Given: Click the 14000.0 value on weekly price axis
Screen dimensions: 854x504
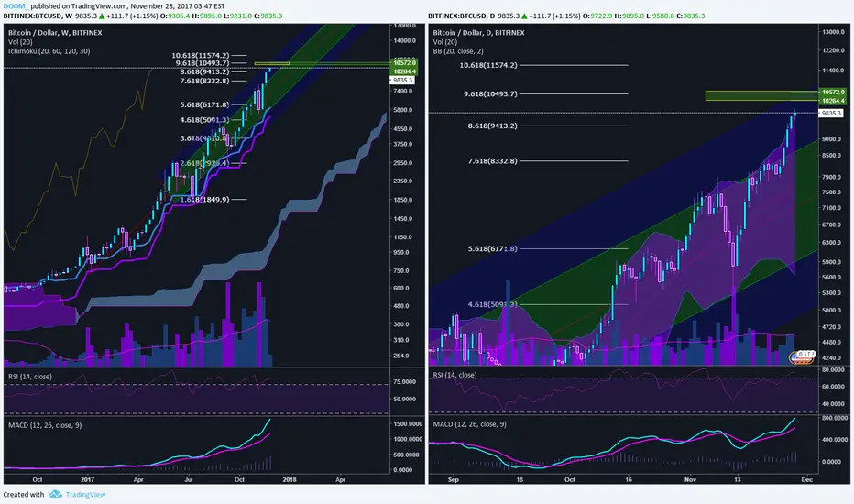Looking at the screenshot, I should click(x=405, y=41).
